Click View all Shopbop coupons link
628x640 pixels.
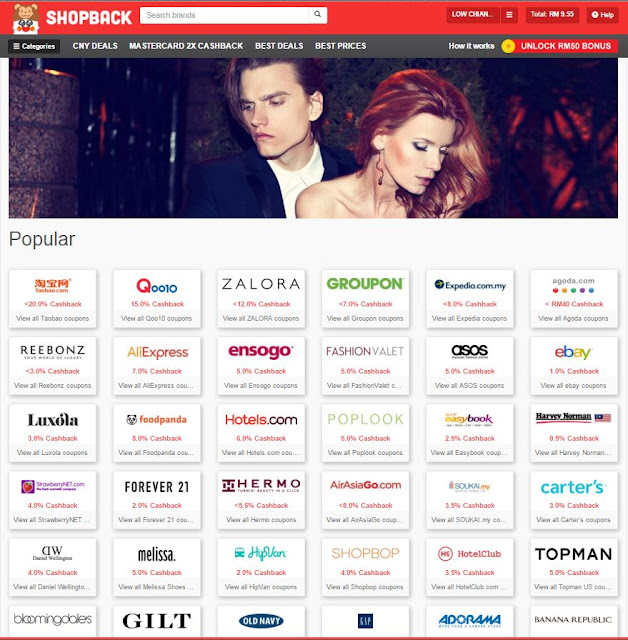[365, 587]
